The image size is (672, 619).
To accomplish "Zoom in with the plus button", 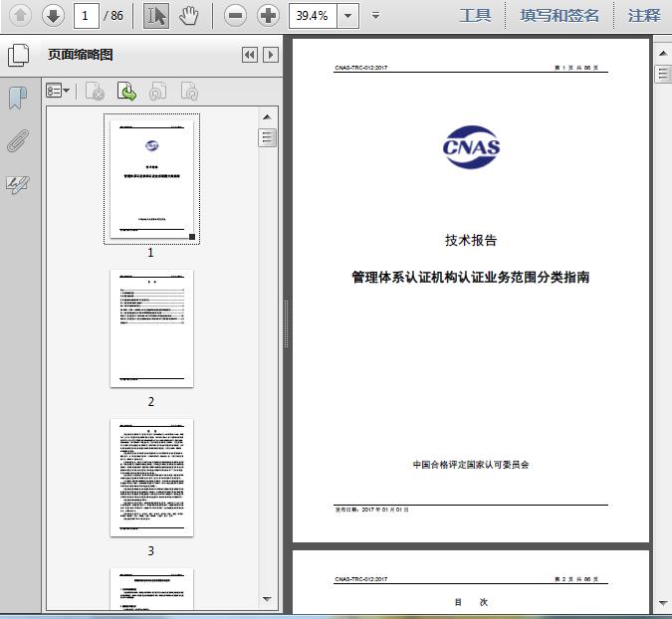I will [268, 15].
